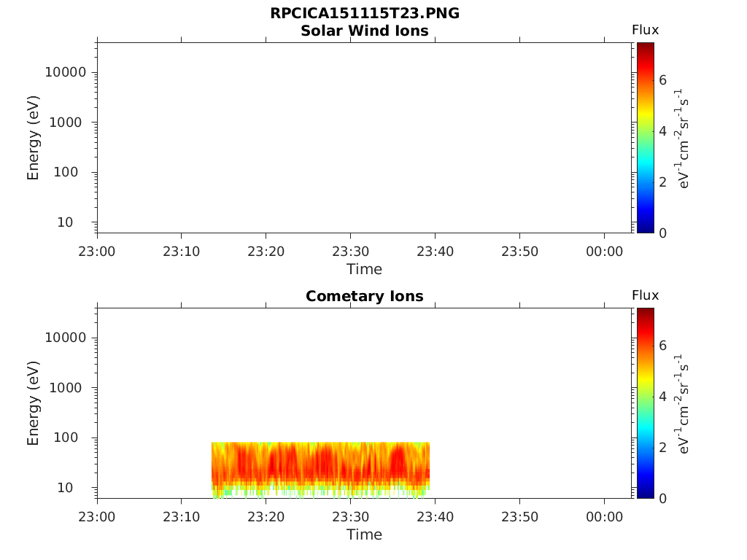747x560 pixels.
Task: Click the 100 energy tick on top plot
Action: (x=66, y=172)
